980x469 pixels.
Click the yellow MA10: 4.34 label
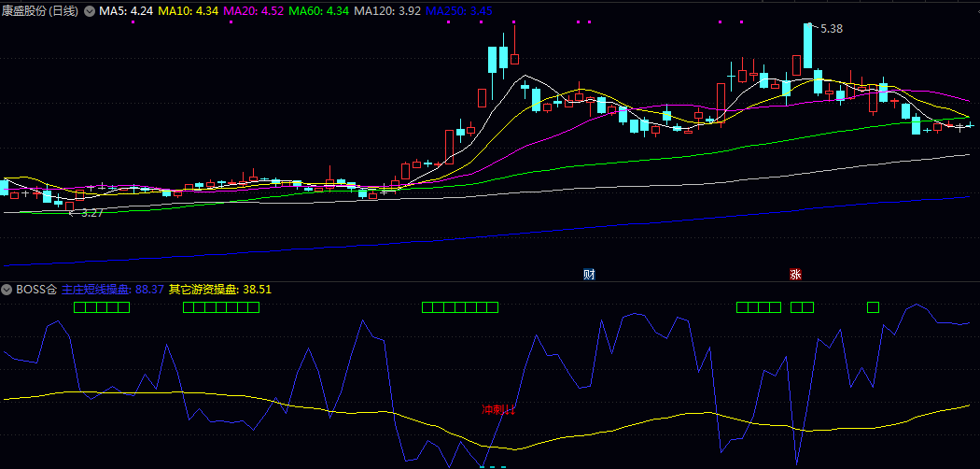coord(189,11)
